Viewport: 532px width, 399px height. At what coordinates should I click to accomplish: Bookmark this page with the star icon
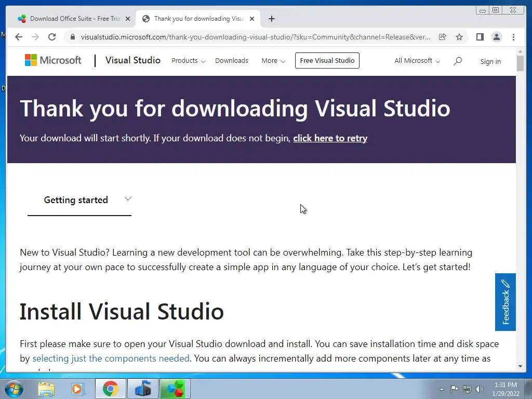pyautogui.click(x=459, y=37)
